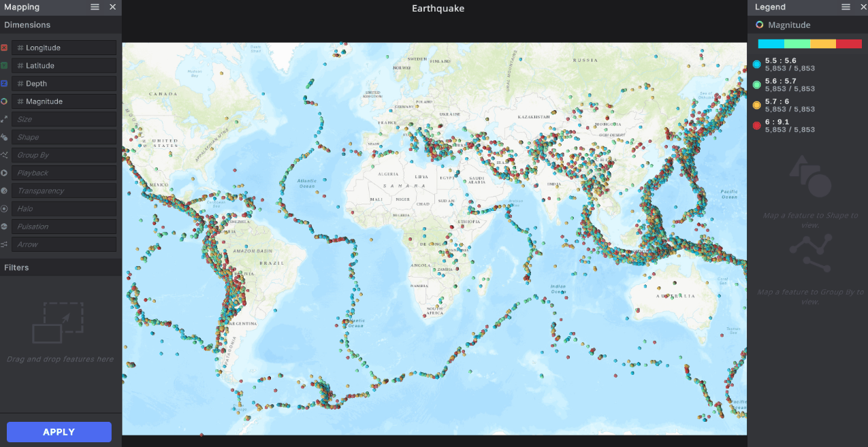Click the Mapping panel title
868x447 pixels.
pyautogui.click(x=22, y=7)
